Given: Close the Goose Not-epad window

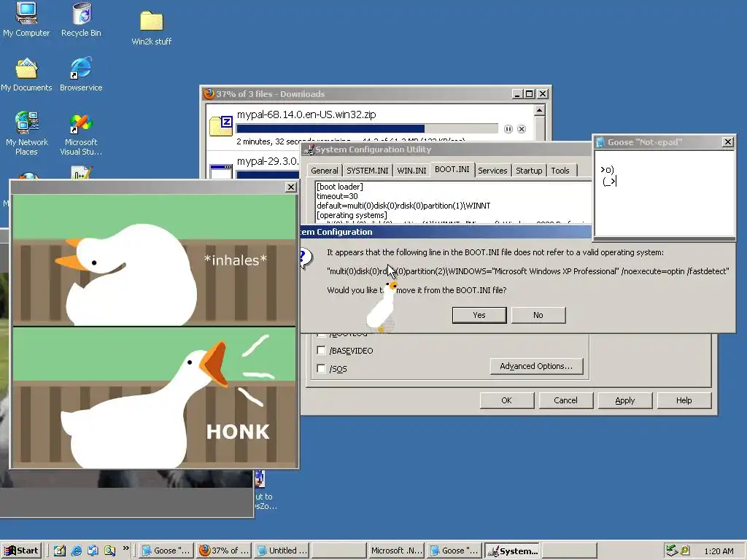Looking at the screenshot, I should pos(727,142).
